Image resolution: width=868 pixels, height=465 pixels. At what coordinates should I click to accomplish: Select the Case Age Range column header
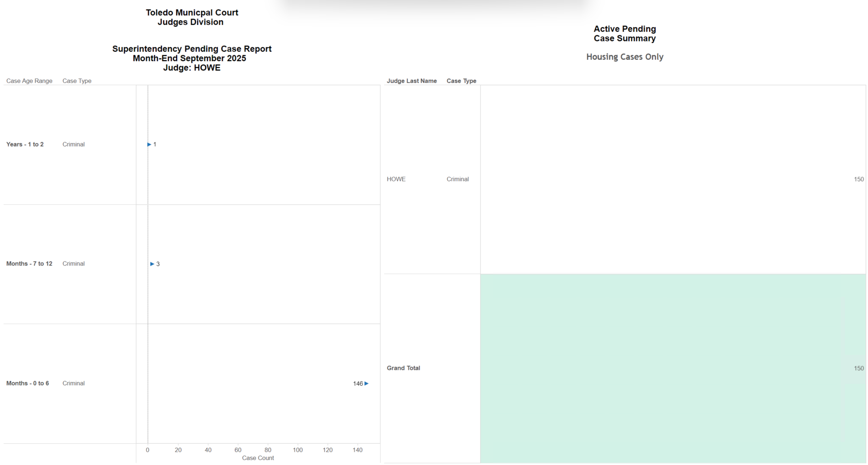click(29, 81)
